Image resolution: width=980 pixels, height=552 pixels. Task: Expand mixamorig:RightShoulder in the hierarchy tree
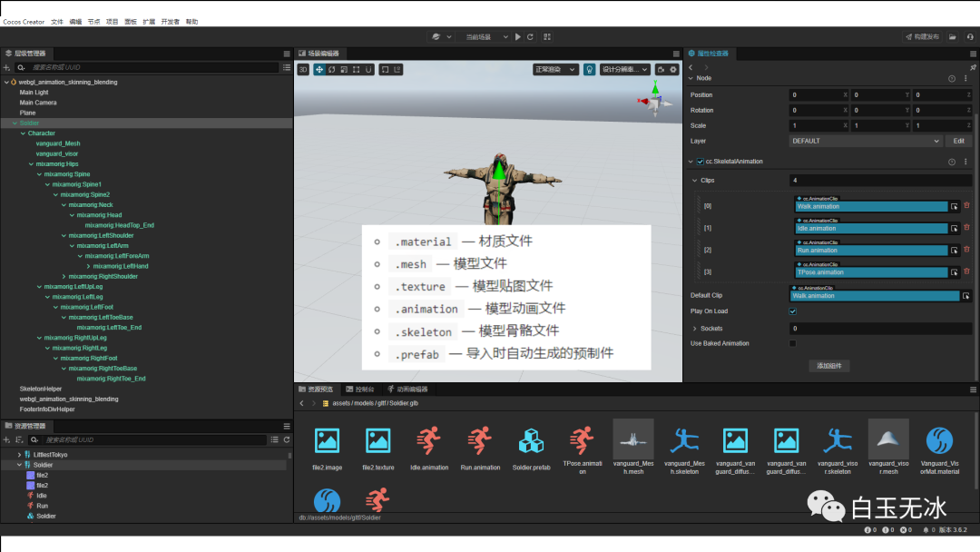pyautogui.click(x=64, y=276)
